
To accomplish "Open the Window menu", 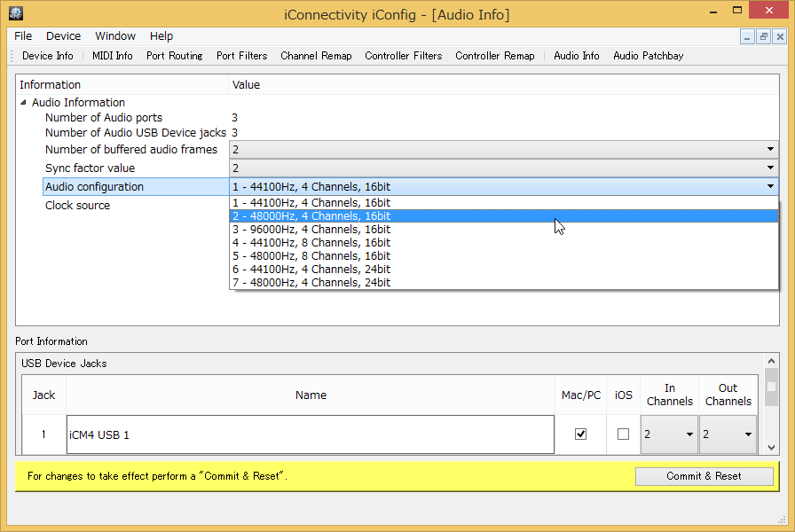I will tap(115, 36).
